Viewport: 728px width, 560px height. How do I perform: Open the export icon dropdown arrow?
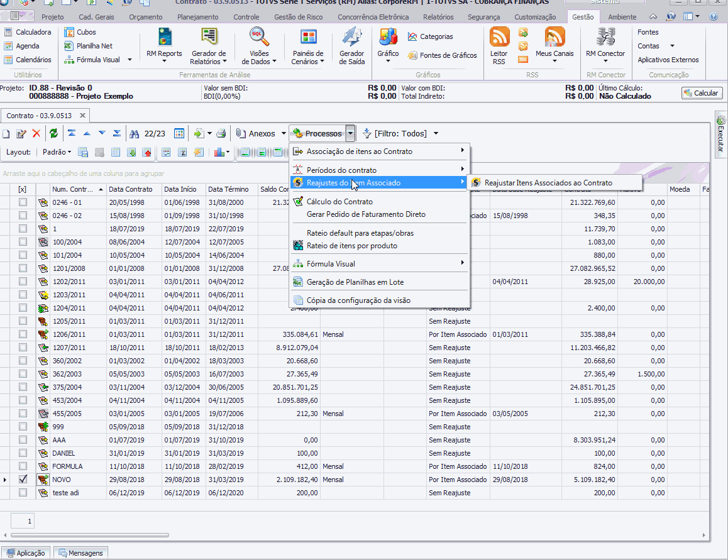coord(210,134)
